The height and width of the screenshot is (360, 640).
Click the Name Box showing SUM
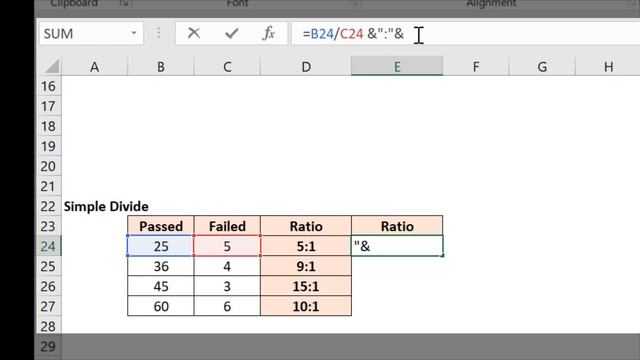[x=91, y=33]
